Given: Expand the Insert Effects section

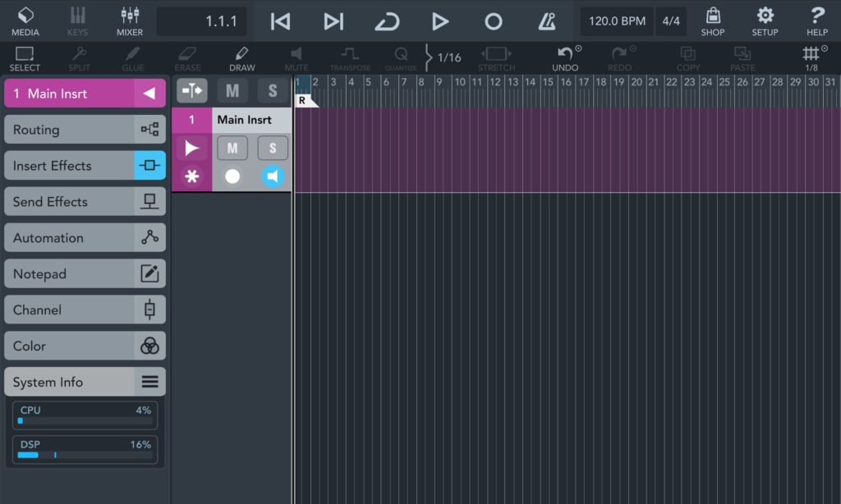Looking at the screenshot, I should pos(85,166).
